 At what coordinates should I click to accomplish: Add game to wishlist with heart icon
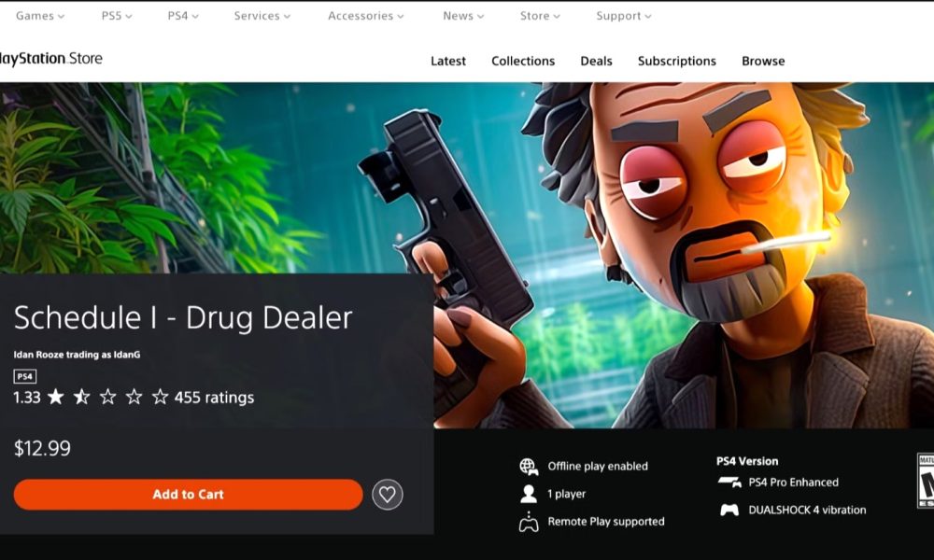(388, 495)
